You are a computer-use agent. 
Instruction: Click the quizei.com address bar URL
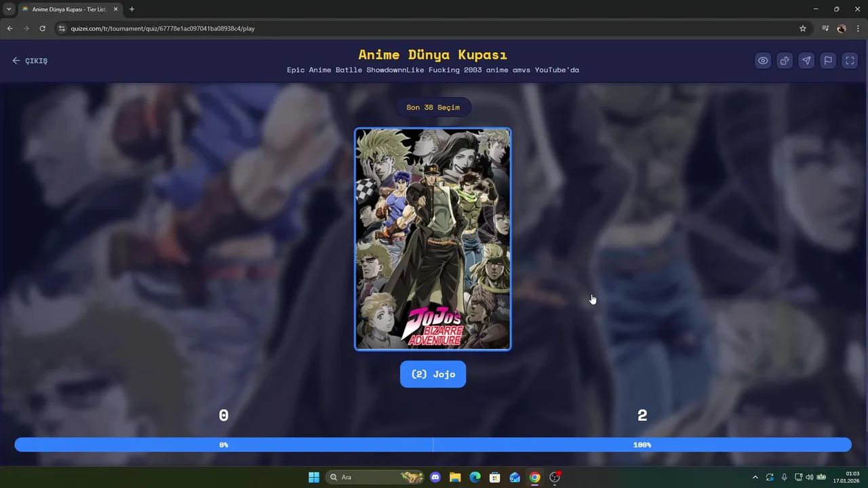(163, 28)
